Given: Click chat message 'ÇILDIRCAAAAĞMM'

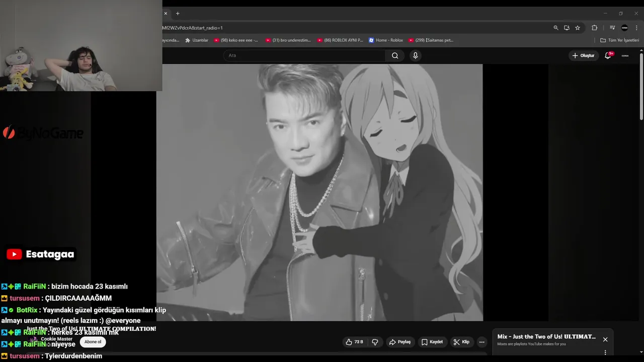Looking at the screenshot, I should pyautogui.click(x=78, y=298).
